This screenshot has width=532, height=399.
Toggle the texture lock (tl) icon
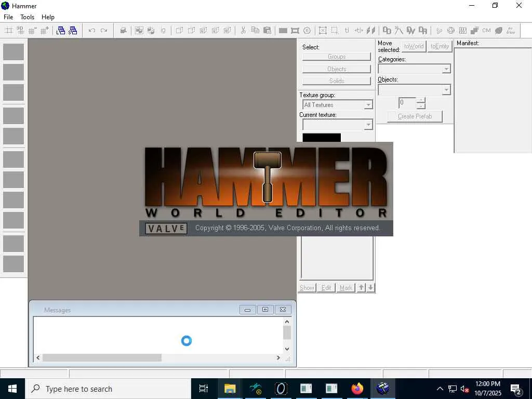[x=347, y=31]
